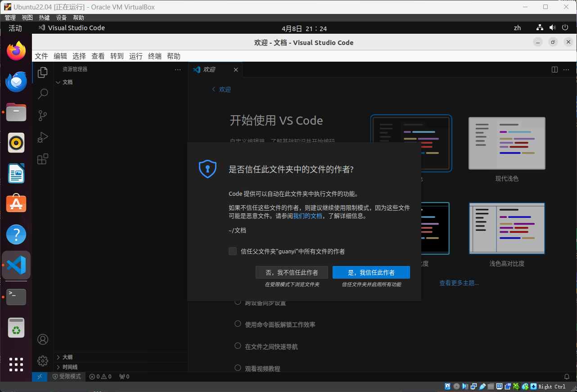
Task: Select the 现代浅色 theme thumbnail
Action: [x=507, y=143]
